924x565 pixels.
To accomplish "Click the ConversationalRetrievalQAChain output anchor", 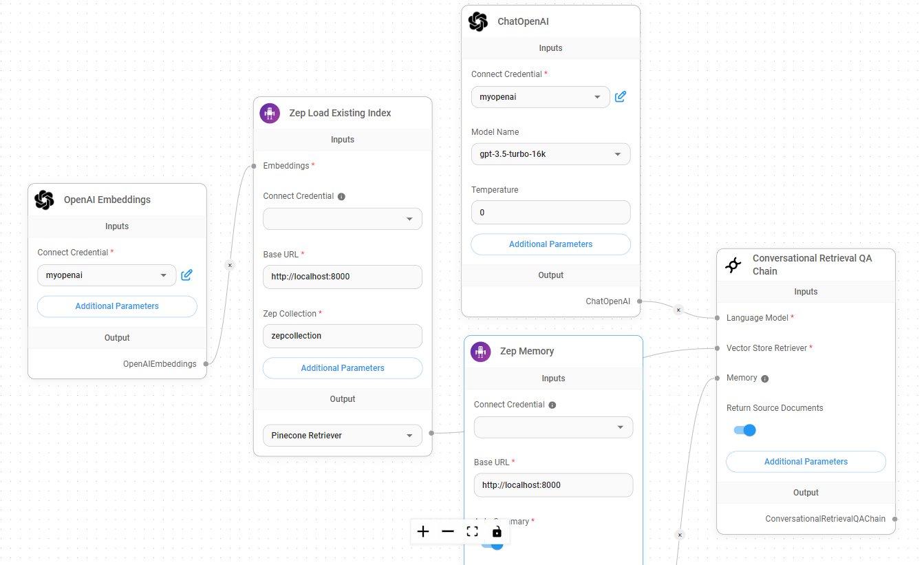I will click(895, 519).
